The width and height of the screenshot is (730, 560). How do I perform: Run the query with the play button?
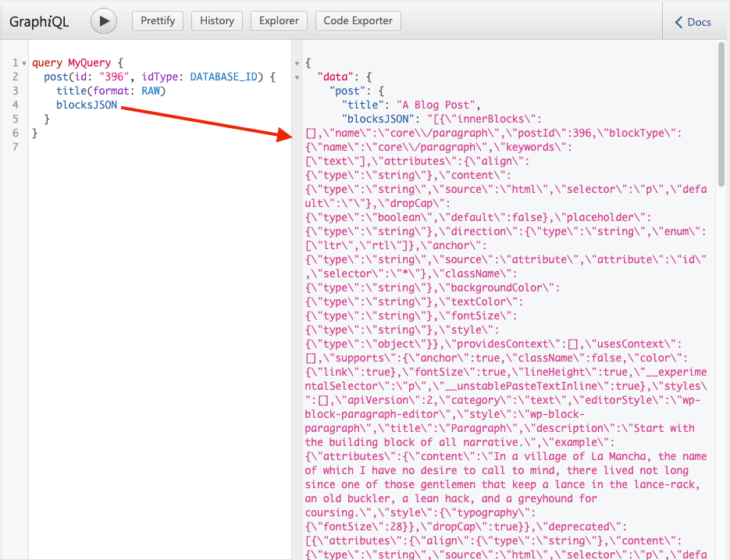coord(103,21)
